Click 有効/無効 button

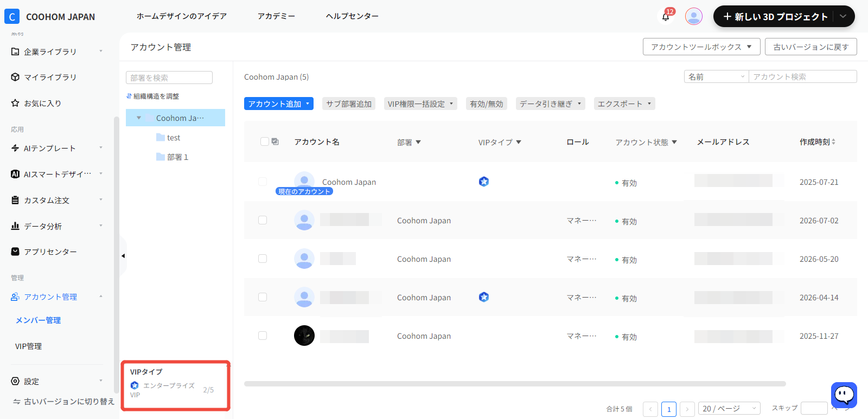point(487,104)
